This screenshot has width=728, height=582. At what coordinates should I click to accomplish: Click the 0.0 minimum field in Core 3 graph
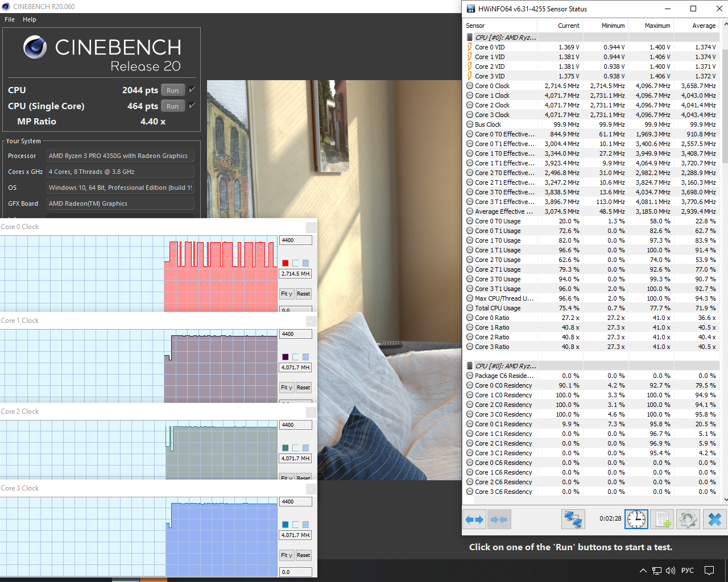tap(296, 572)
